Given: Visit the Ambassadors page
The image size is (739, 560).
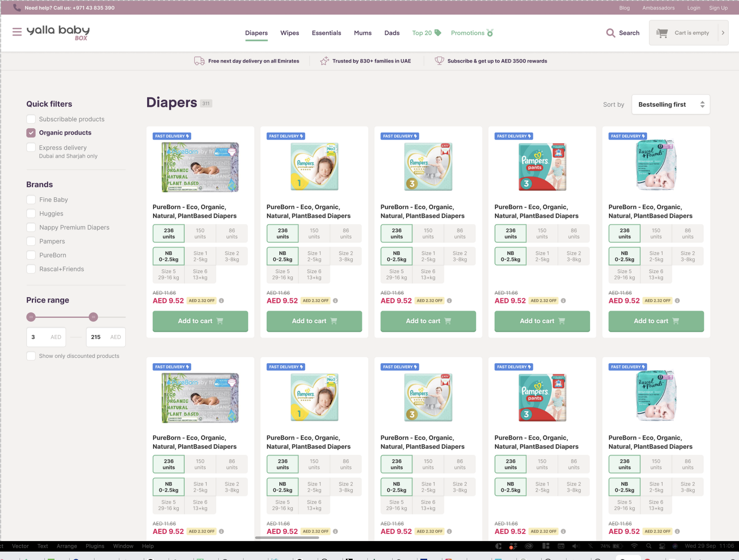Looking at the screenshot, I should point(658,8).
